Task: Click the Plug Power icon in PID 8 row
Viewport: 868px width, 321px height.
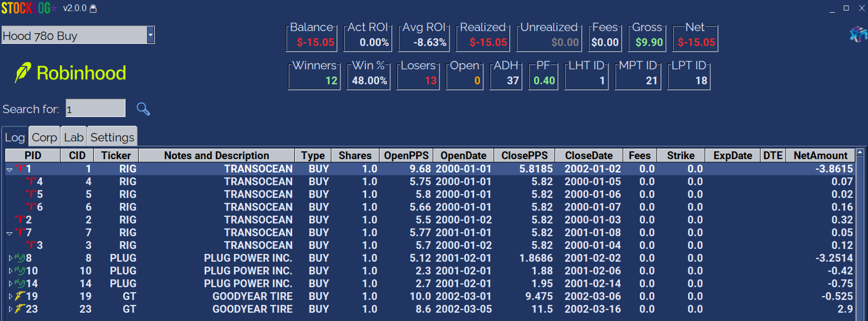Action: pyautogui.click(x=20, y=258)
